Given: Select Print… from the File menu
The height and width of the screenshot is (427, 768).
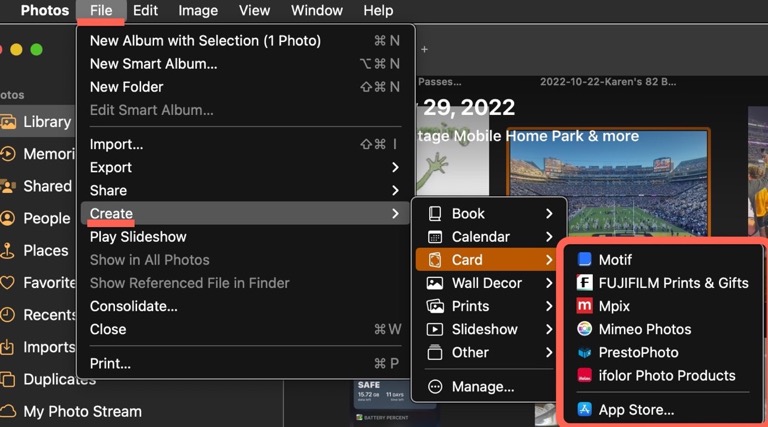Looking at the screenshot, I should click(x=110, y=363).
